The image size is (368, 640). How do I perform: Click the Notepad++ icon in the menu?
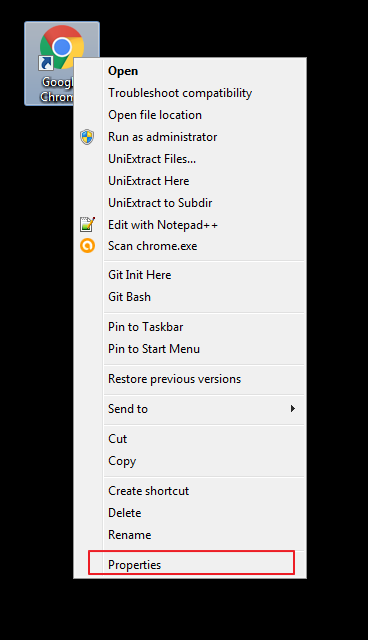click(87, 224)
